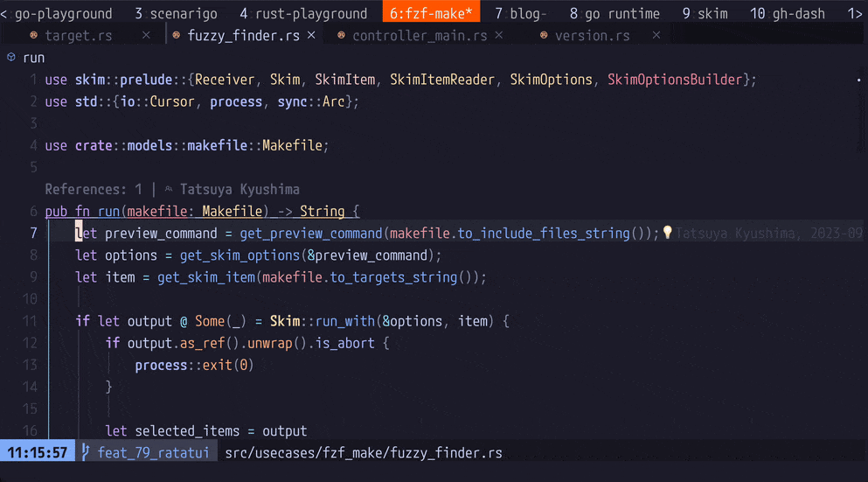Click the feat_79_ratatui branch name
This screenshot has height=482, width=868.
pyautogui.click(x=153, y=452)
